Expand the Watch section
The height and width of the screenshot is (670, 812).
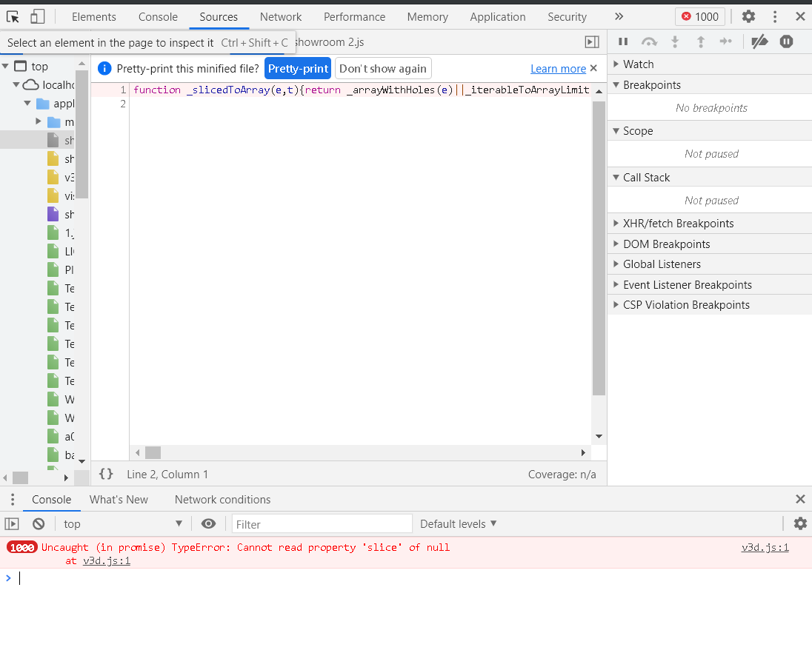click(x=638, y=64)
